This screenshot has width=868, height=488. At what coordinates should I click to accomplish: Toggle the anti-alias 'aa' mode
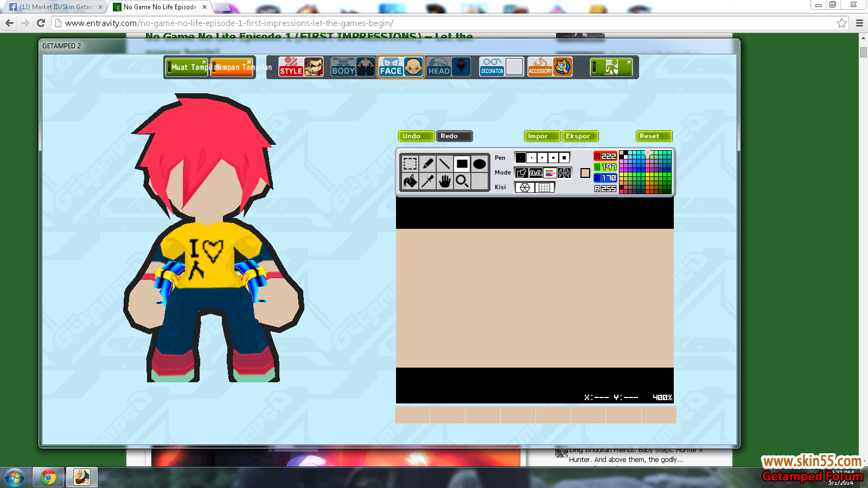pos(536,172)
